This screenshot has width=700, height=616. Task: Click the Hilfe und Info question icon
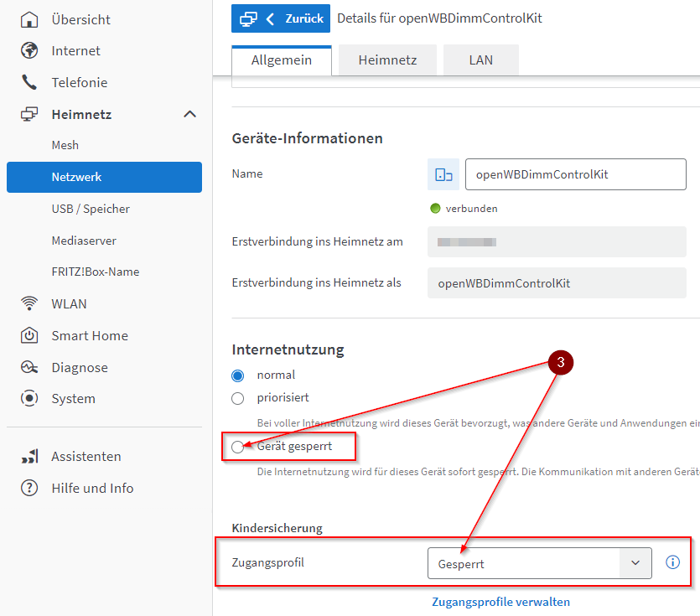[x=29, y=488]
